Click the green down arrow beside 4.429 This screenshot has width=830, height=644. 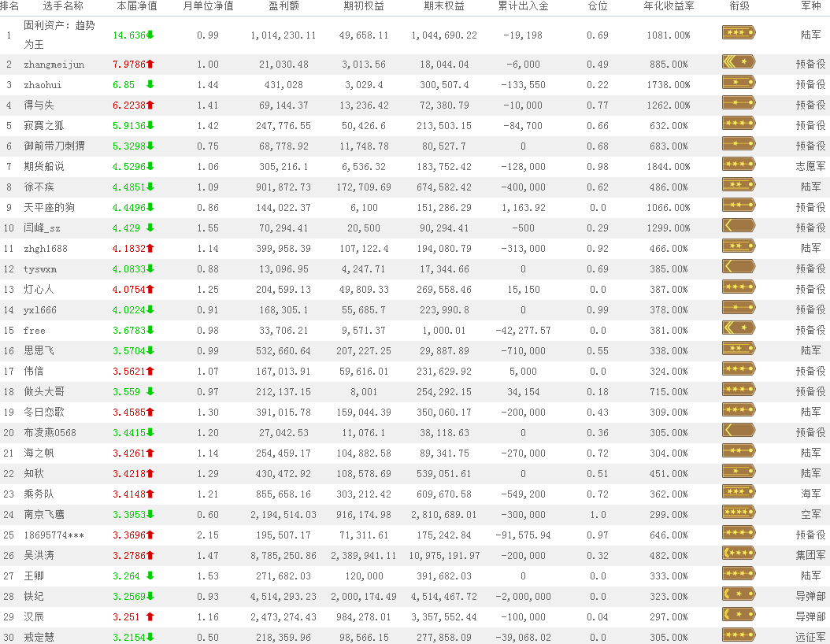[x=150, y=228]
